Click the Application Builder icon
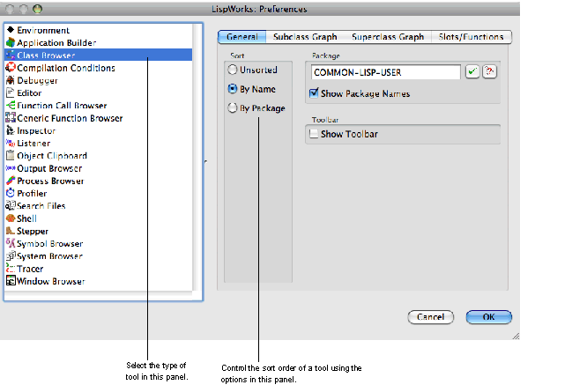The height and width of the screenshot is (392, 572). pyautogui.click(x=11, y=42)
